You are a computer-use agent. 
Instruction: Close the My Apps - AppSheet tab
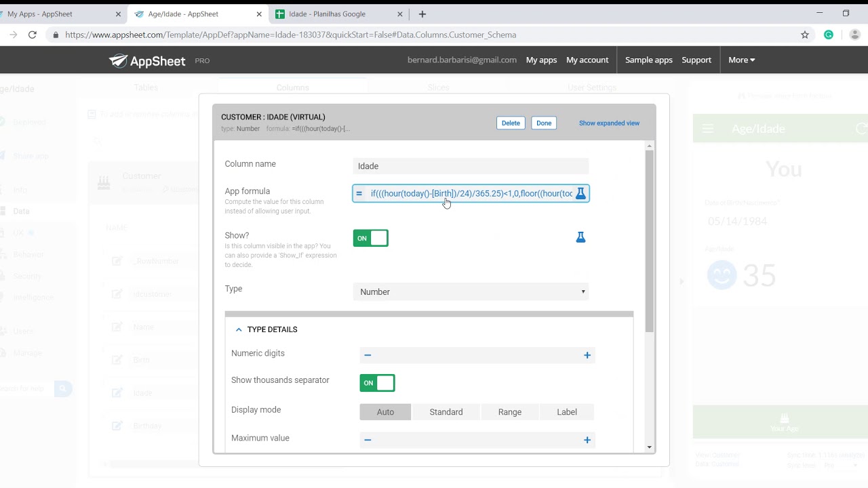pos(118,14)
